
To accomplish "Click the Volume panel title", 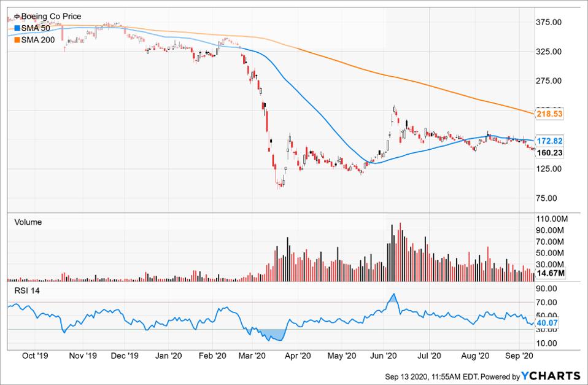I will [28, 222].
